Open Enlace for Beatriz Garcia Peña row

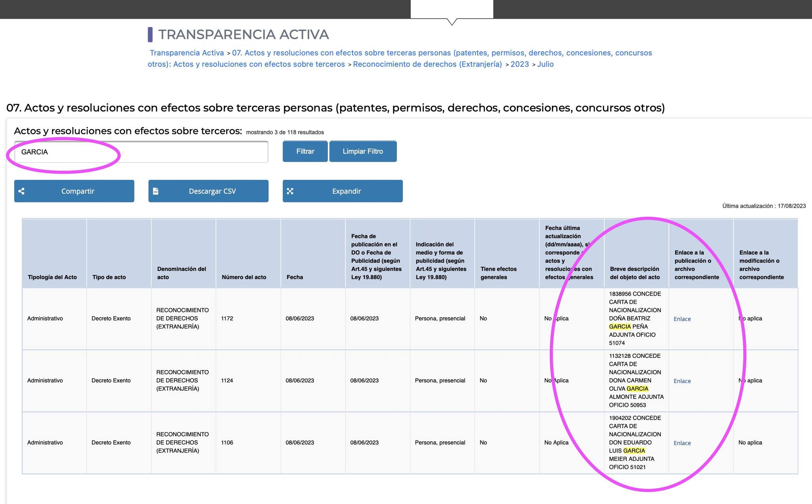(x=682, y=319)
